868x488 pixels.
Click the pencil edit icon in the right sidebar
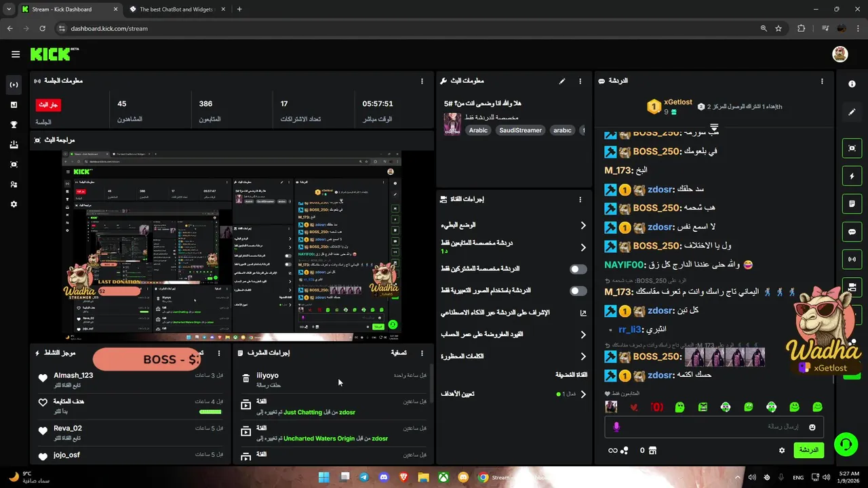click(x=852, y=112)
